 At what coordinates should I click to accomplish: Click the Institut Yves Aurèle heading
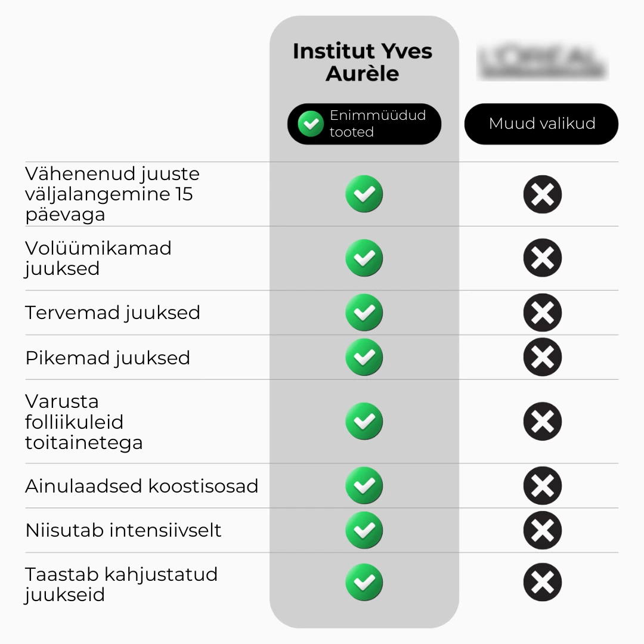point(363,62)
